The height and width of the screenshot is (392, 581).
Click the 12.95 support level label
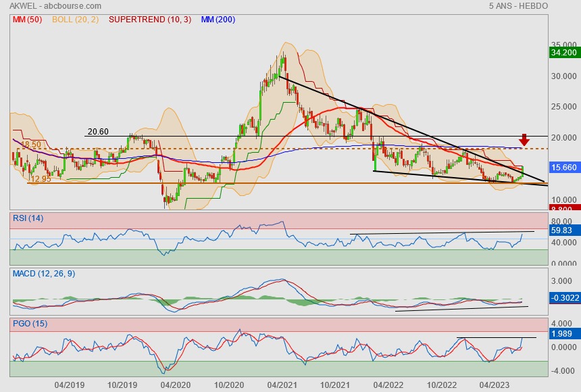pos(41,179)
